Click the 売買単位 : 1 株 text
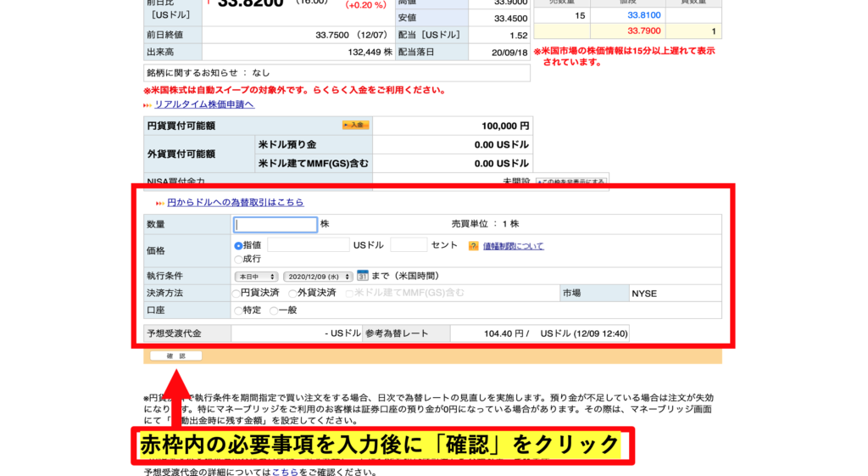Screen dimensions: 868x476 485,224
